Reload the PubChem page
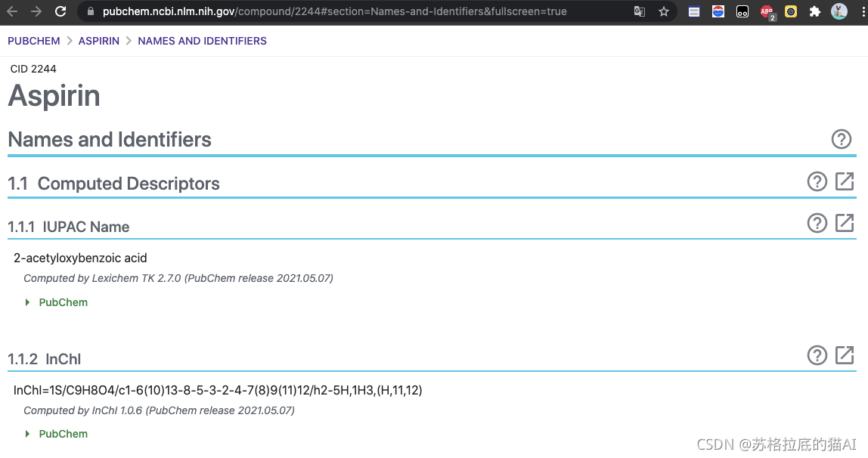The height and width of the screenshot is (458, 868). pyautogui.click(x=60, y=11)
